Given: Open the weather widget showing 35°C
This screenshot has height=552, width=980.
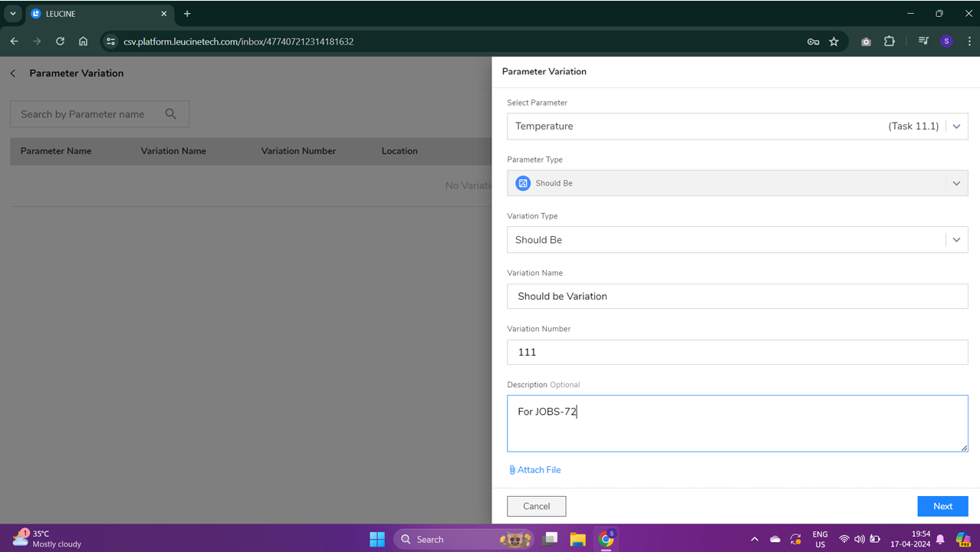Looking at the screenshot, I should (x=48, y=538).
